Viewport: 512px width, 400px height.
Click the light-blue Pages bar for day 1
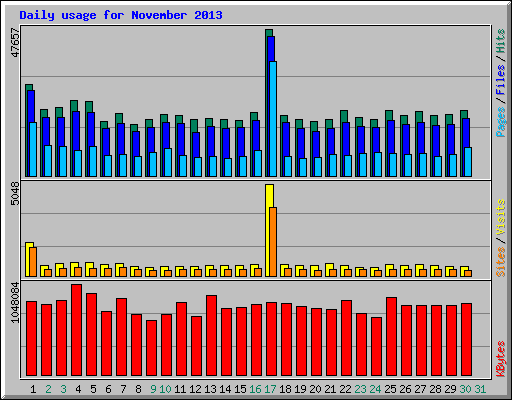click(33, 149)
